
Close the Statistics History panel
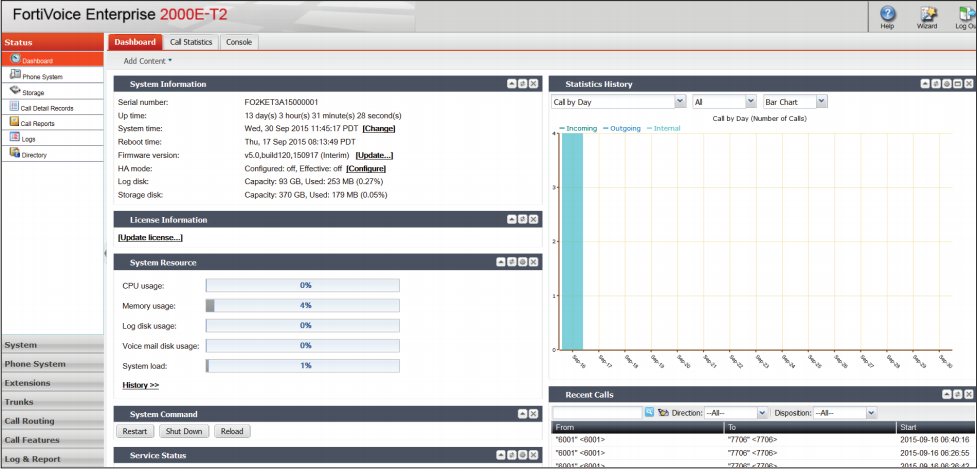970,83
